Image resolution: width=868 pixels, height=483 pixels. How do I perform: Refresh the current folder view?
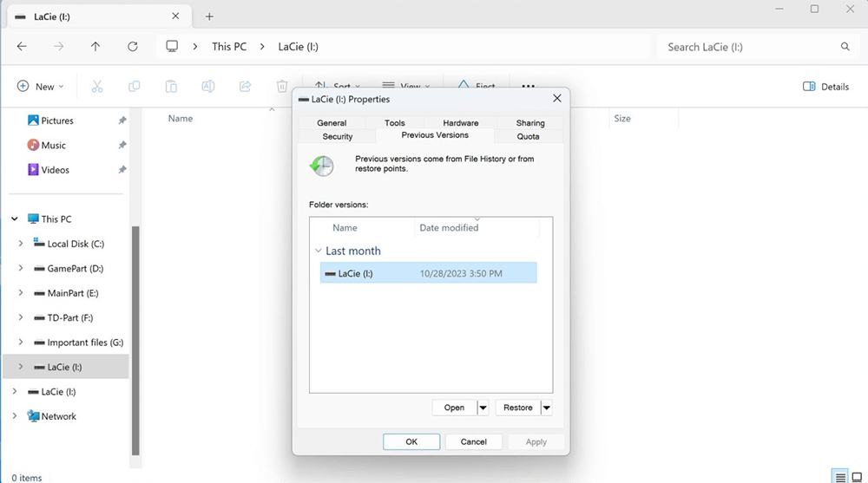point(133,47)
